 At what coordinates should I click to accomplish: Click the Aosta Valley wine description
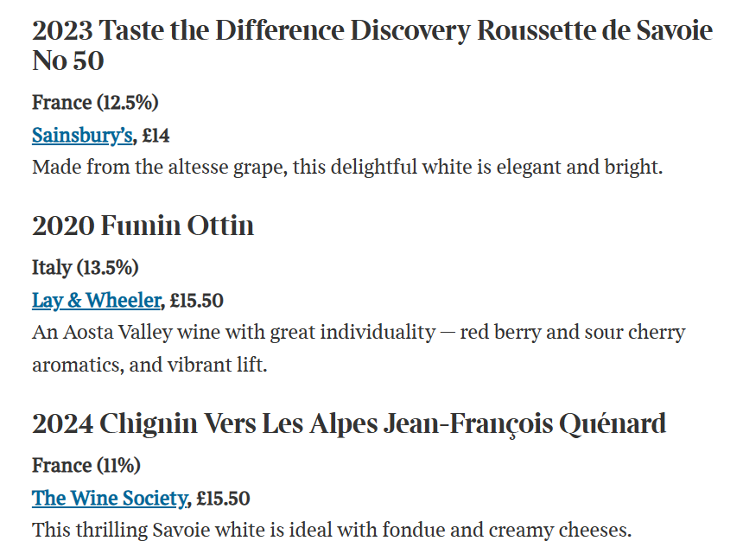(358, 333)
